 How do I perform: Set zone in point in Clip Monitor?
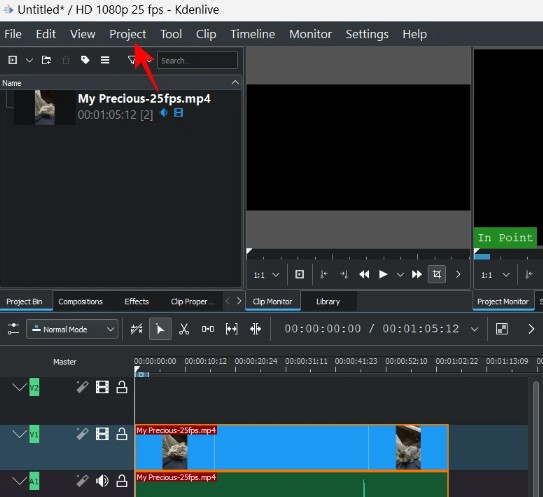click(x=323, y=274)
